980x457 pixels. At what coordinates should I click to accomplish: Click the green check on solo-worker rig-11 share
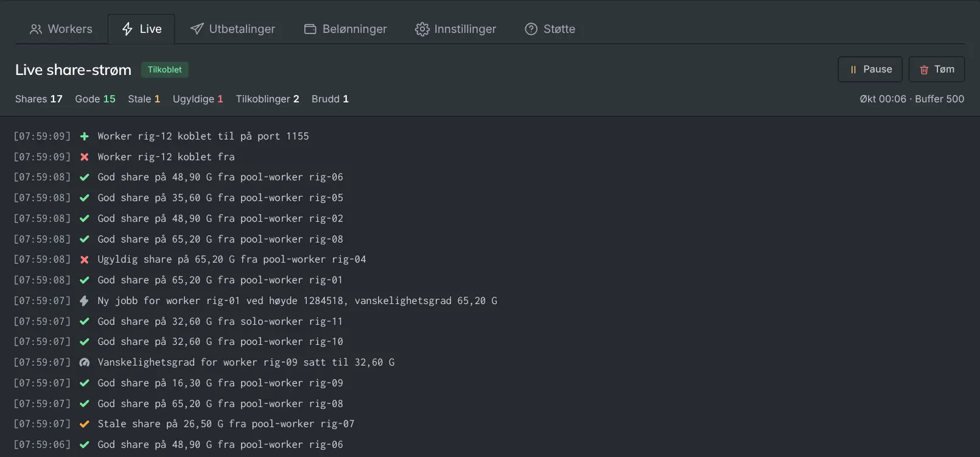click(x=85, y=322)
